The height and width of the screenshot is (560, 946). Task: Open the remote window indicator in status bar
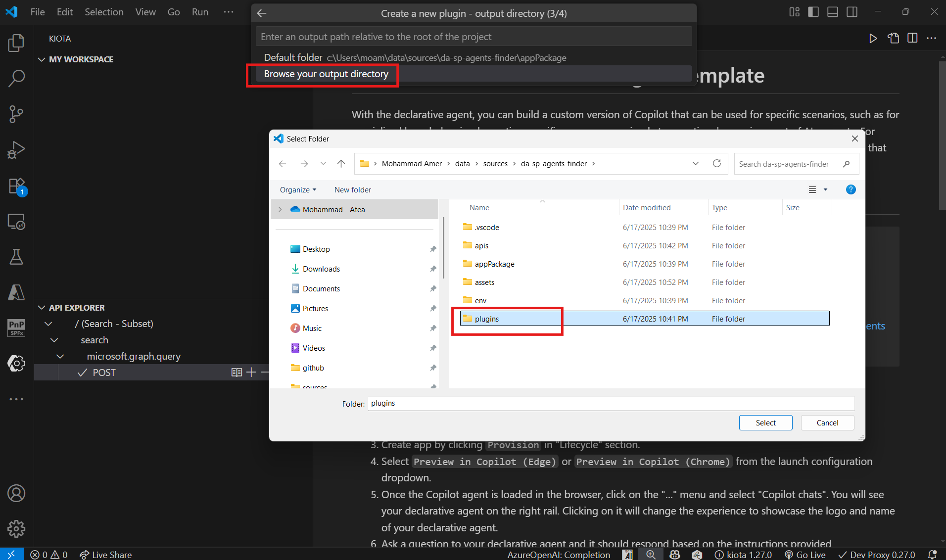click(x=11, y=555)
